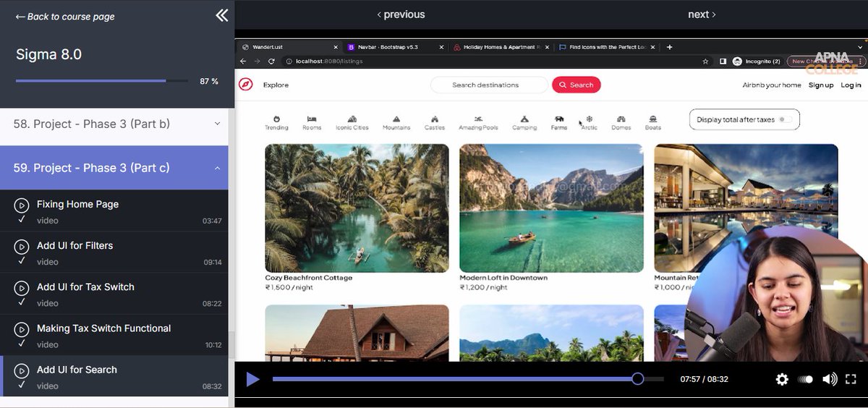Click the Sign up link

pos(821,85)
